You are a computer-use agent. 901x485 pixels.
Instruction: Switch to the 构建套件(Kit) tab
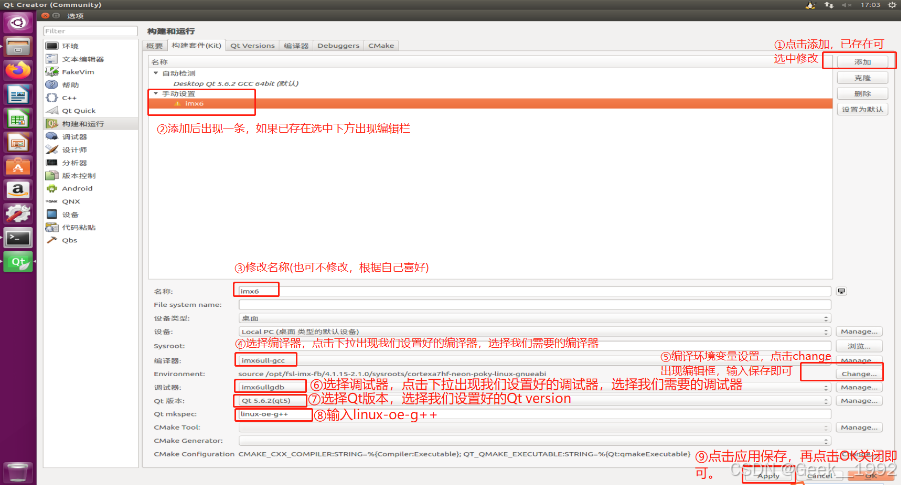pos(196,45)
